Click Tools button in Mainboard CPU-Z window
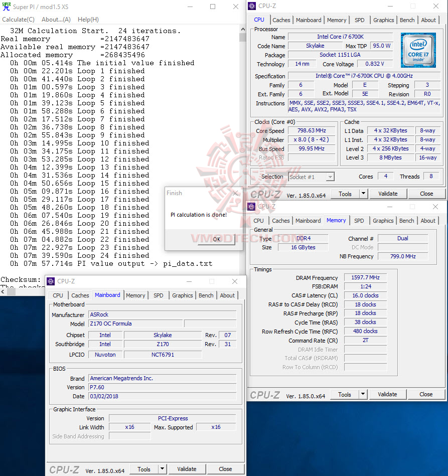Viewport: 448px width, 476px height. 144,469
